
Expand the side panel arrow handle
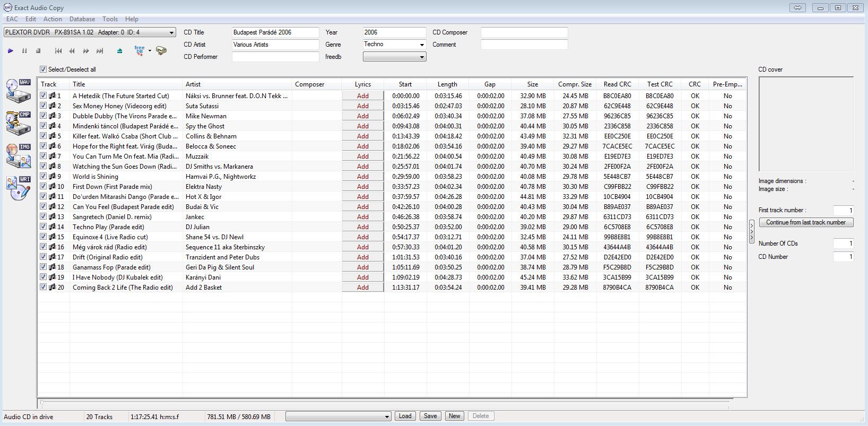point(752,232)
